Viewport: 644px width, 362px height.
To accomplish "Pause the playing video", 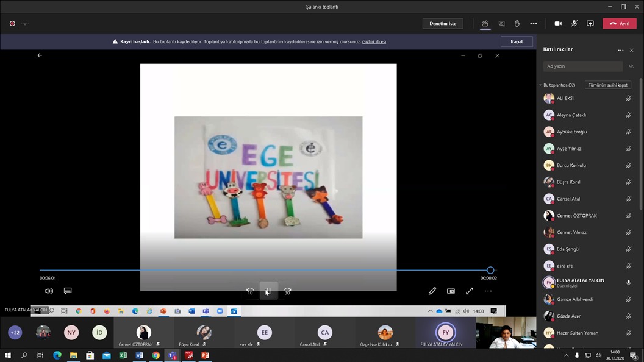I will pyautogui.click(x=268, y=291).
